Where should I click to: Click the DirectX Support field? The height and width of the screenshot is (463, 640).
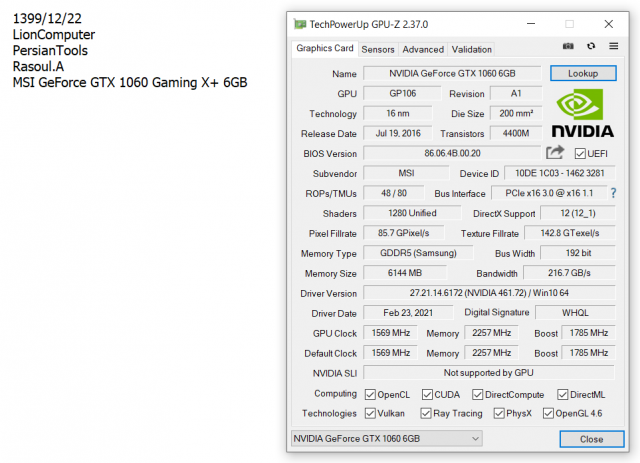(578, 213)
